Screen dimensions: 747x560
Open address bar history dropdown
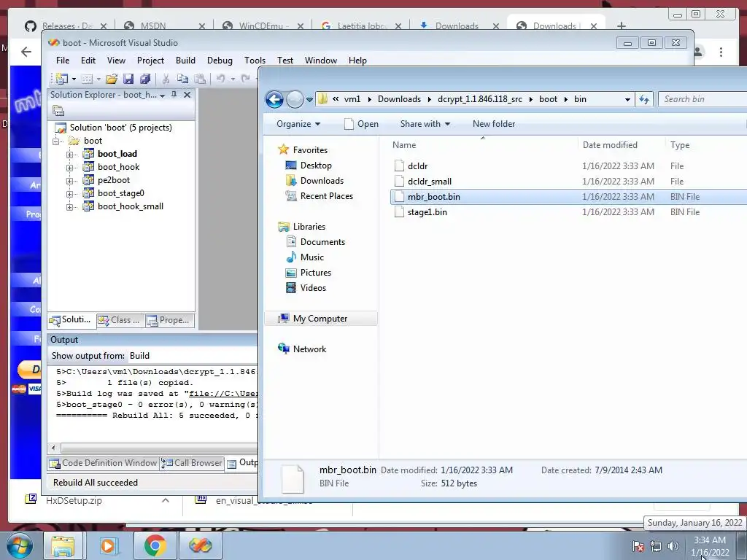627,99
